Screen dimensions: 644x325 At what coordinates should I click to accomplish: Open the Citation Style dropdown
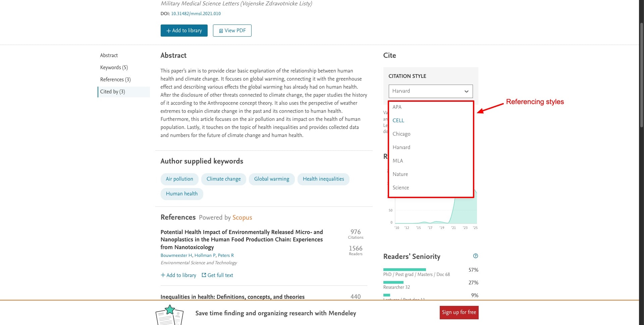pos(430,91)
